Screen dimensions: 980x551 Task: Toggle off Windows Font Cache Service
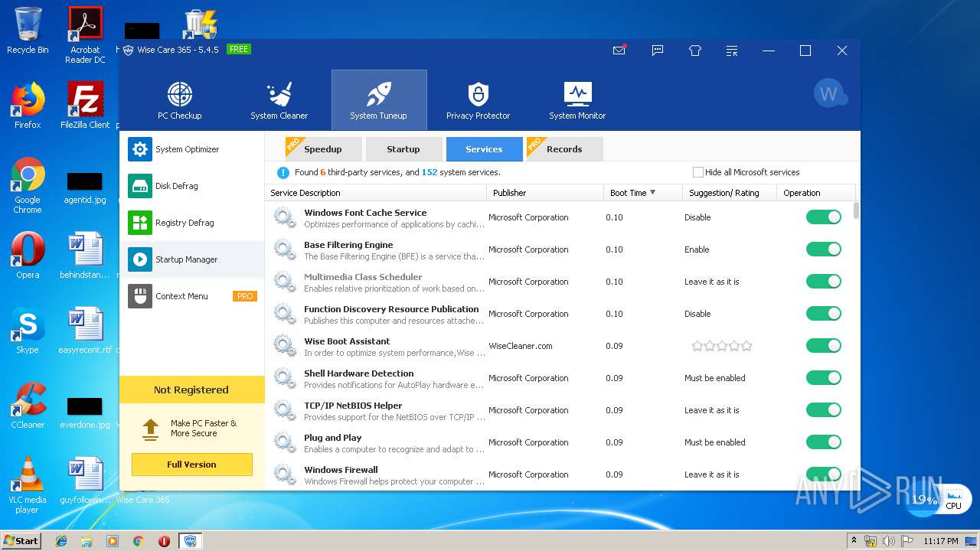point(824,217)
